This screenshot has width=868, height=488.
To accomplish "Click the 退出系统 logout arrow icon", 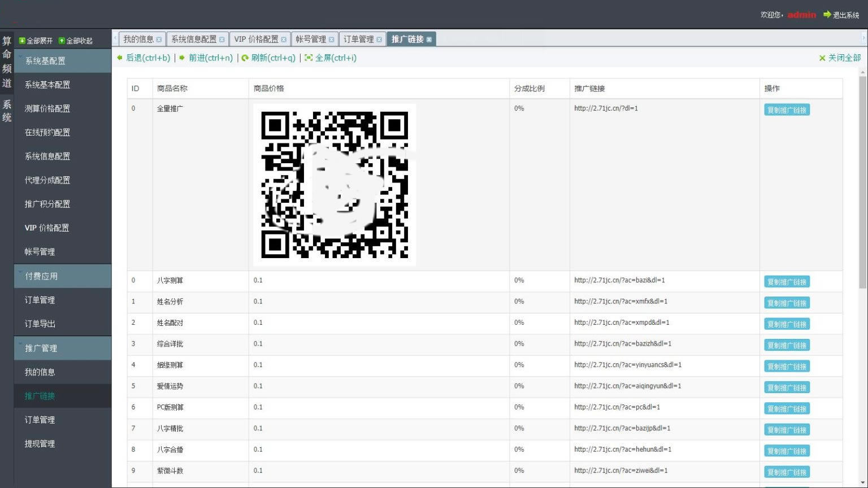I will [827, 15].
